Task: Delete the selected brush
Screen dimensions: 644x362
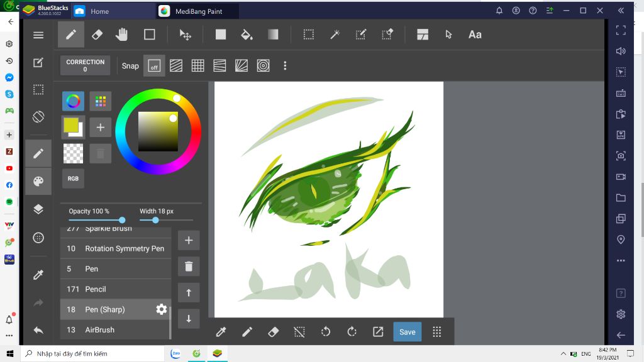Action: pyautogui.click(x=189, y=266)
